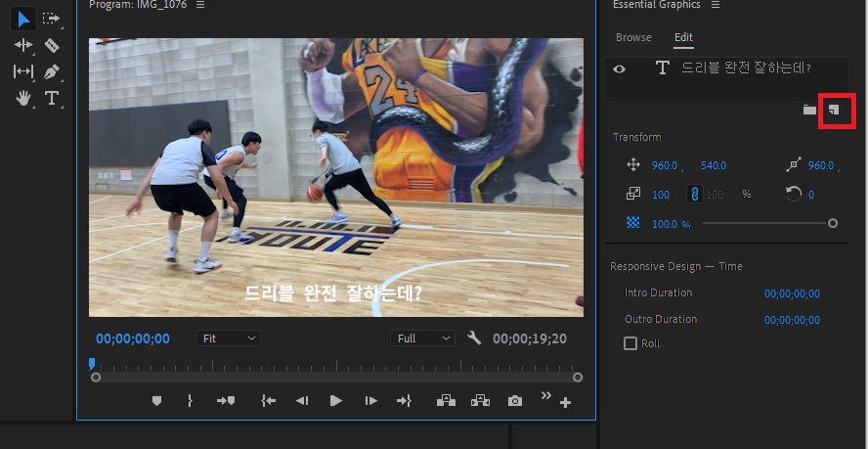Click the right zoom scroll bar handle
Image resolution: width=868 pixels, height=449 pixels.
(578, 377)
